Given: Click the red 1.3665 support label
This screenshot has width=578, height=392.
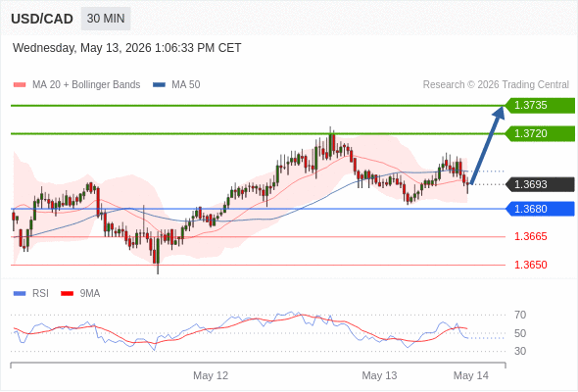Looking at the screenshot, I should coord(530,237).
